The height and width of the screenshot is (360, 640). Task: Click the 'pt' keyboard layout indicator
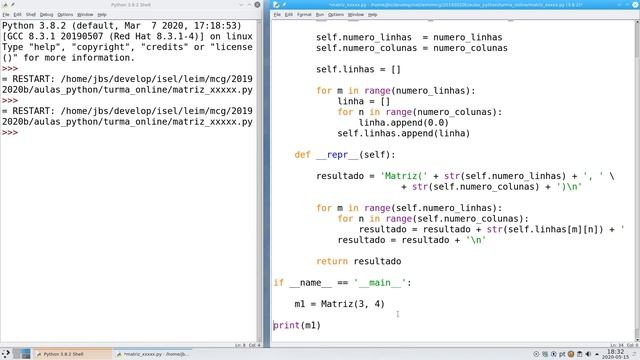coord(562,354)
